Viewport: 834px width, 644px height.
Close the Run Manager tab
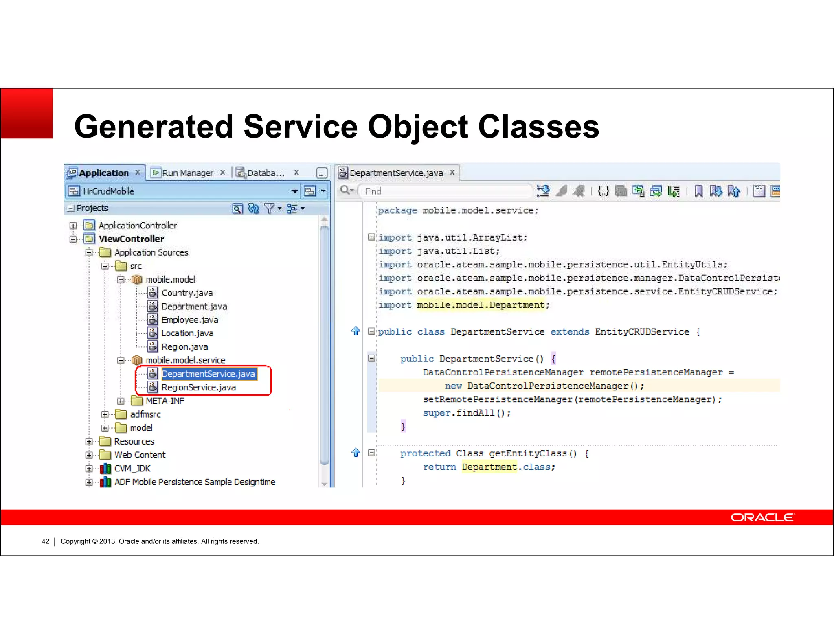[x=223, y=173]
